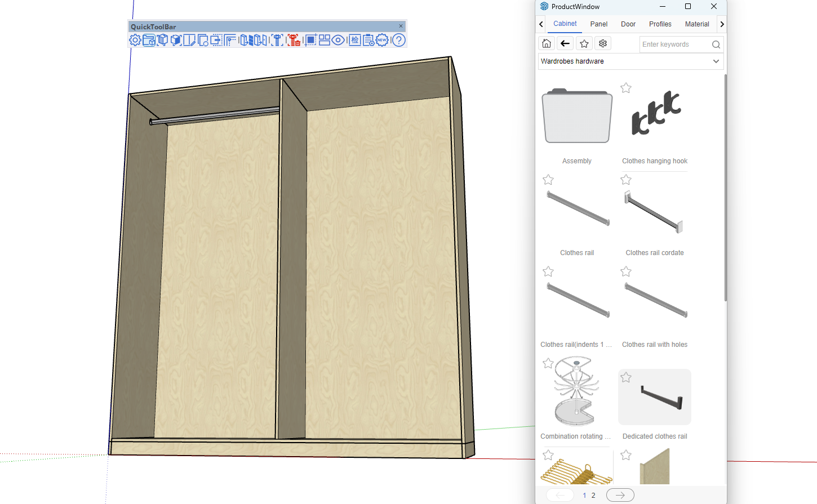Open ProductWindow settings gear button
Screen dimensions: 817x504
pos(603,44)
